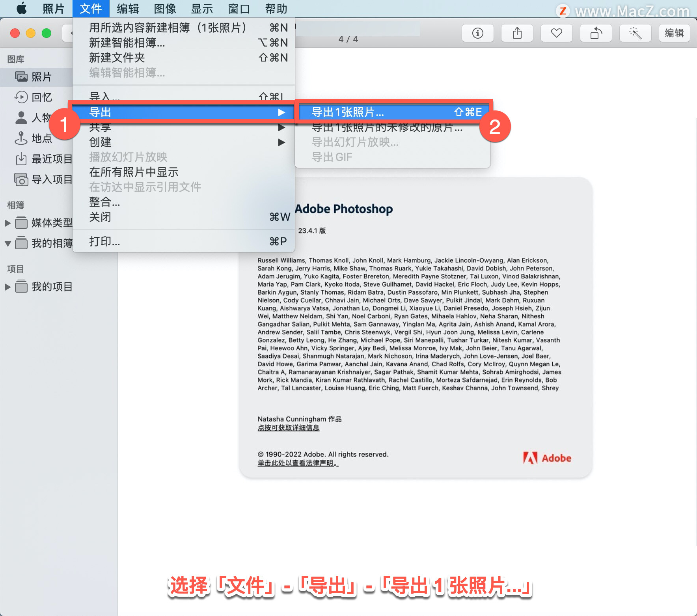Choose 整合… menu item

point(184,202)
